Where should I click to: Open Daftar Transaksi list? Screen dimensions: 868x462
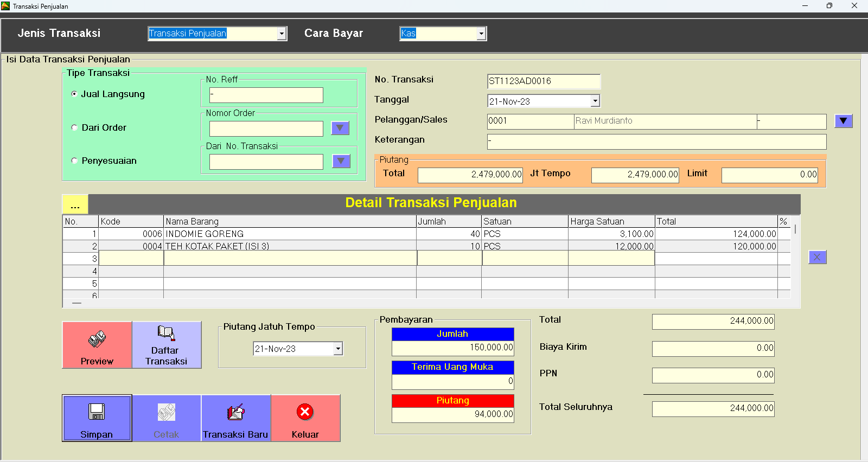tap(167, 345)
